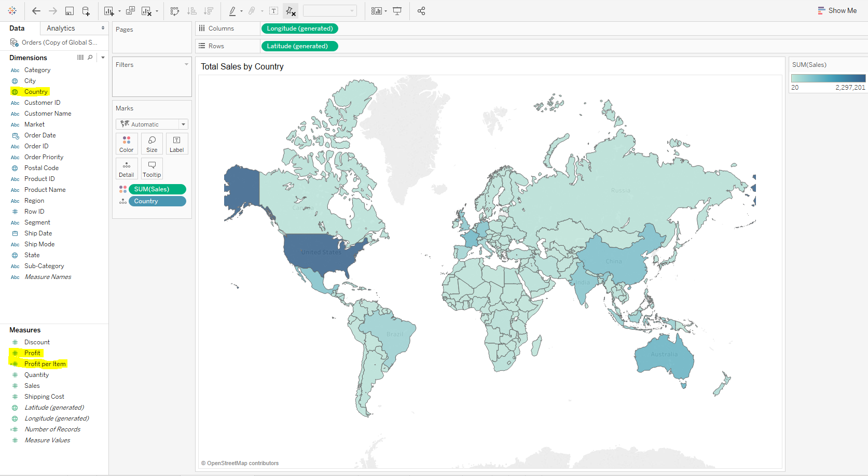Image resolution: width=868 pixels, height=476 pixels.
Task: Toggle presentation mode in the toolbar
Action: 397,10
